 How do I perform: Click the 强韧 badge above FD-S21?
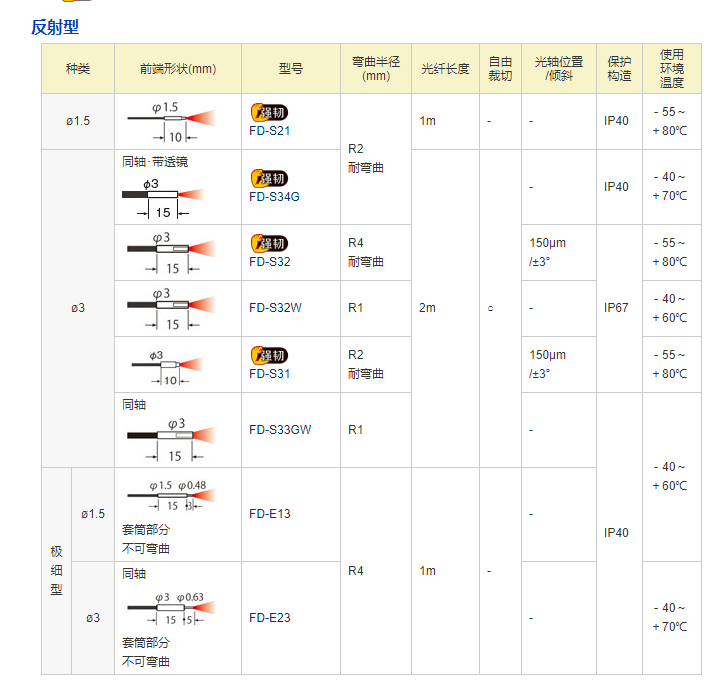coord(268,112)
